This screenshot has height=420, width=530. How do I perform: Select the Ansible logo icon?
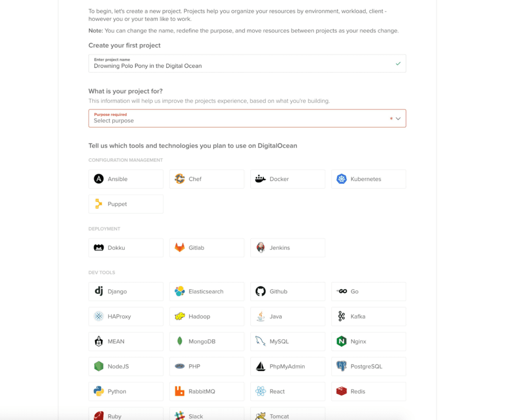[99, 179]
